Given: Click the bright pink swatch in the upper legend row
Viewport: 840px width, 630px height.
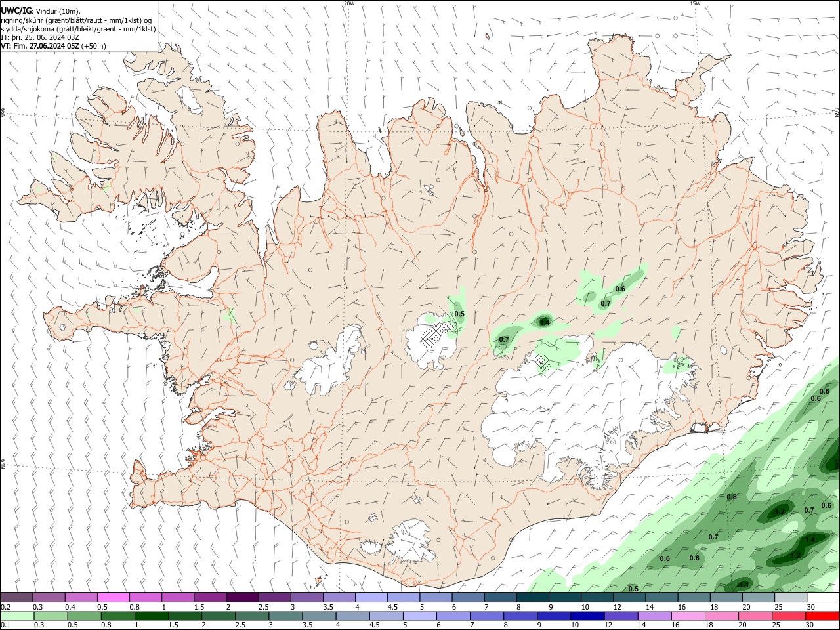Looking at the screenshot, I should pyautogui.click(x=113, y=598).
